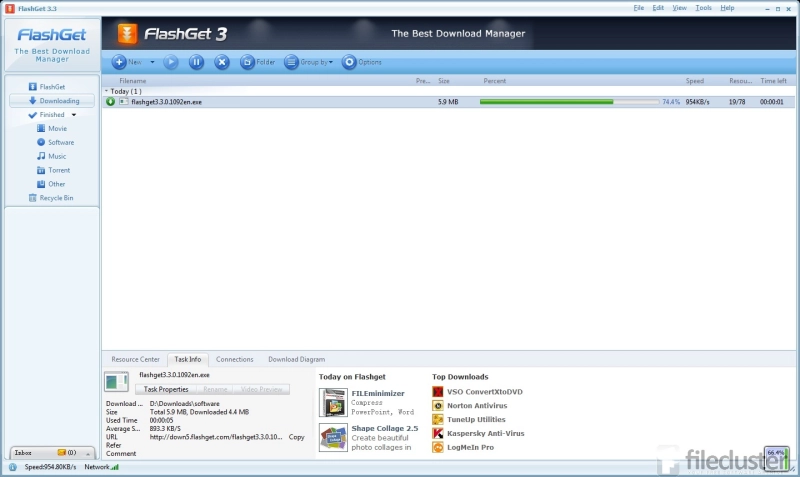
Task: Click the status bar globe icon
Action: 13,467
